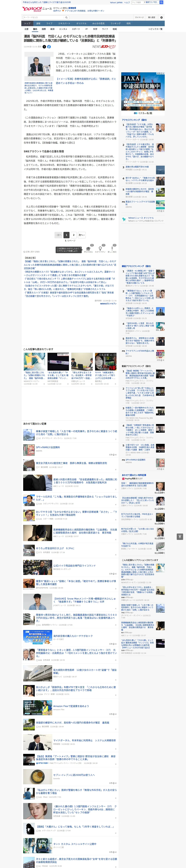Open 東京女子医大の2歳児死亡事故 article link

pyautogui.click(x=71, y=463)
